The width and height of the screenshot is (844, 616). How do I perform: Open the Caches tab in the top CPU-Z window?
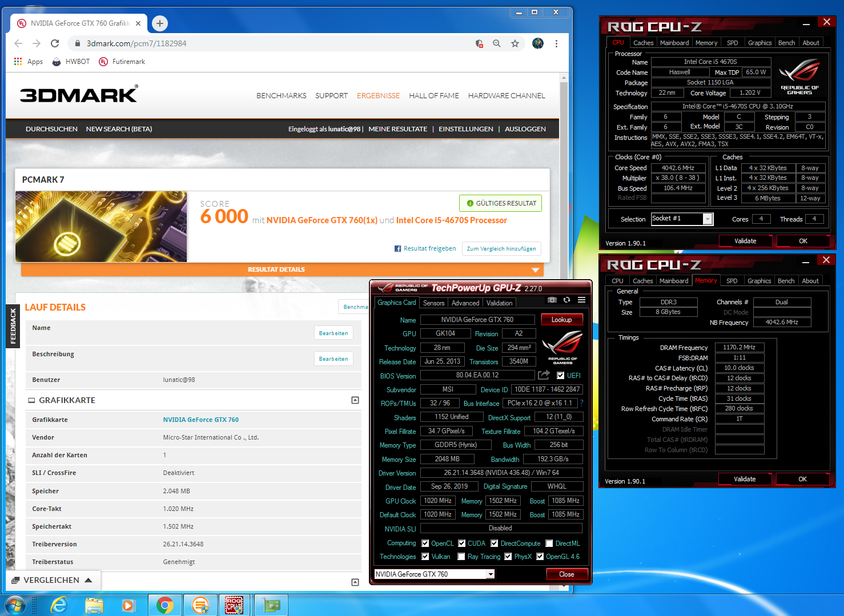(x=644, y=43)
